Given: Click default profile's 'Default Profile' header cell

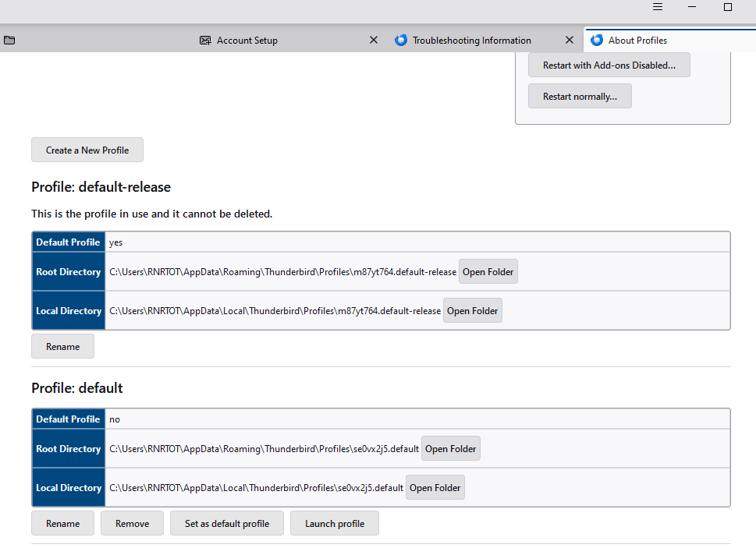Looking at the screenshot, I should click(x=69, y=419).
